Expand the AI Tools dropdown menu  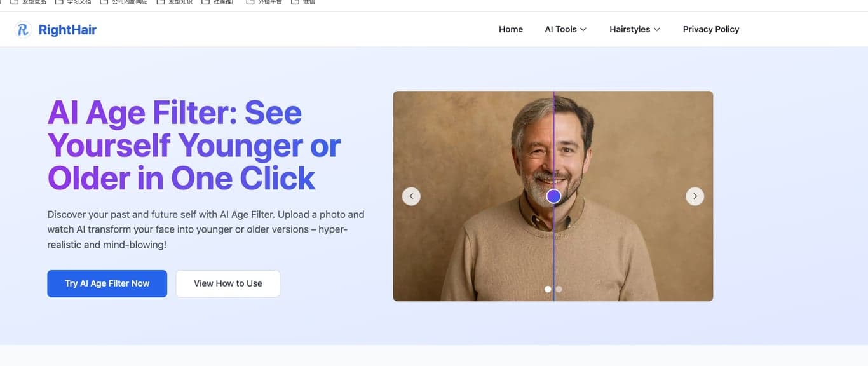click(x=565, y=29)
